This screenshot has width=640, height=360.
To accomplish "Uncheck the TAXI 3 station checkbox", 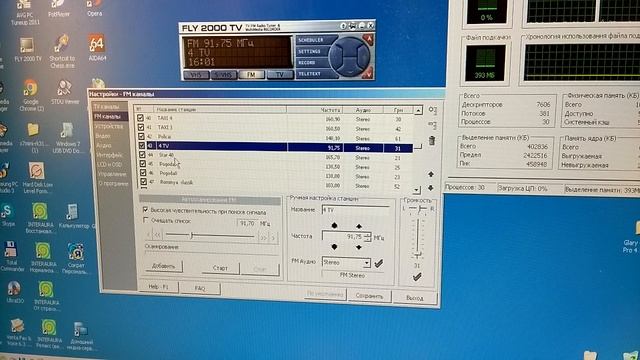I will (x=140, y=127).
